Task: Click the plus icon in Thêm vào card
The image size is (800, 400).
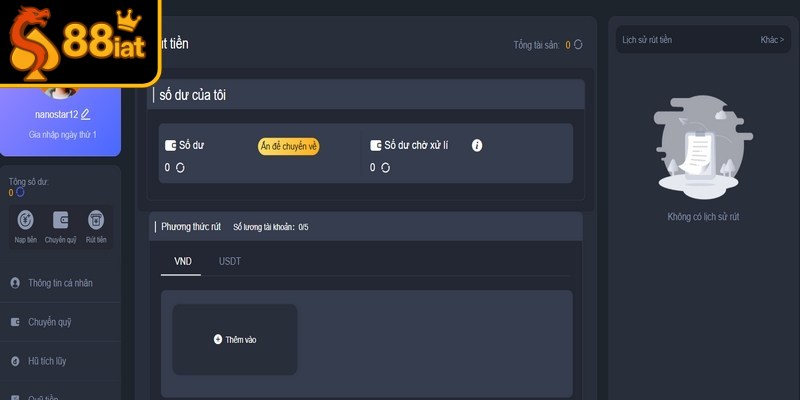Action: pyautogui.click(x=218, y=340)
